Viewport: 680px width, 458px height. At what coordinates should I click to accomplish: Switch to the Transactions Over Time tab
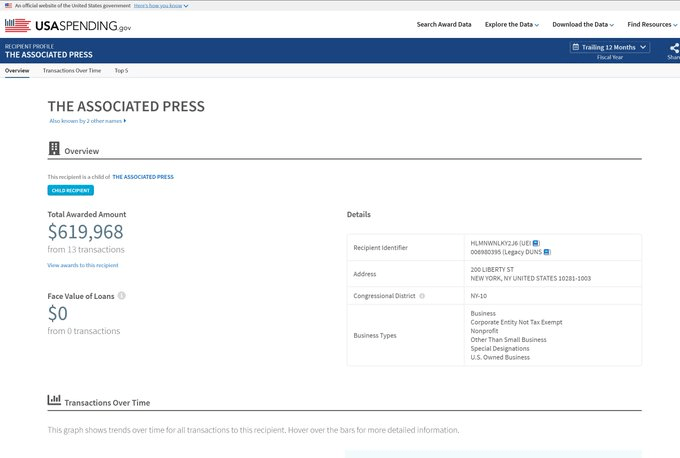click(71, 71)
